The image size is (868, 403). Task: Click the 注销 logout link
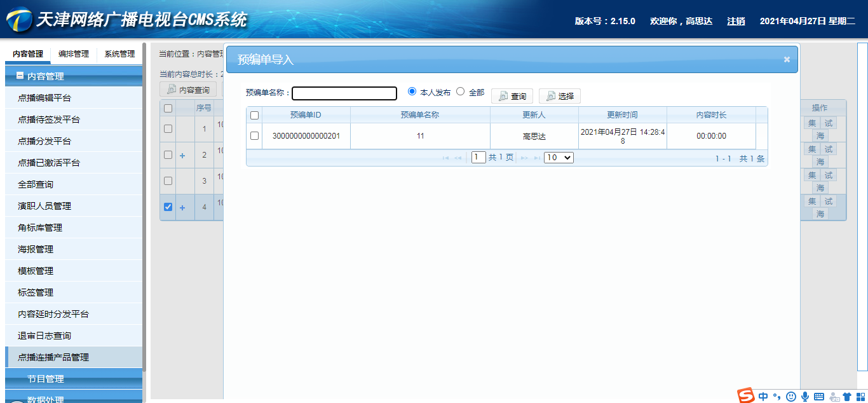736,21
